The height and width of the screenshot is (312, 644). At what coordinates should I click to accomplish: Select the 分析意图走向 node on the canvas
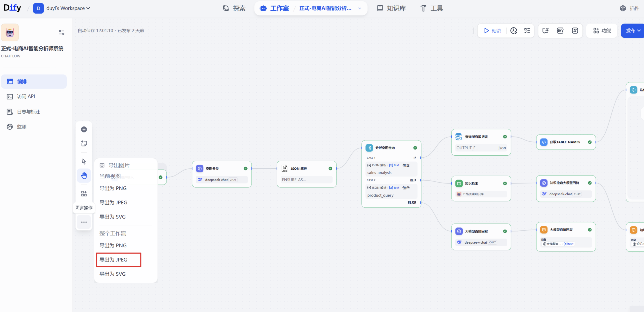pos(391,174)
